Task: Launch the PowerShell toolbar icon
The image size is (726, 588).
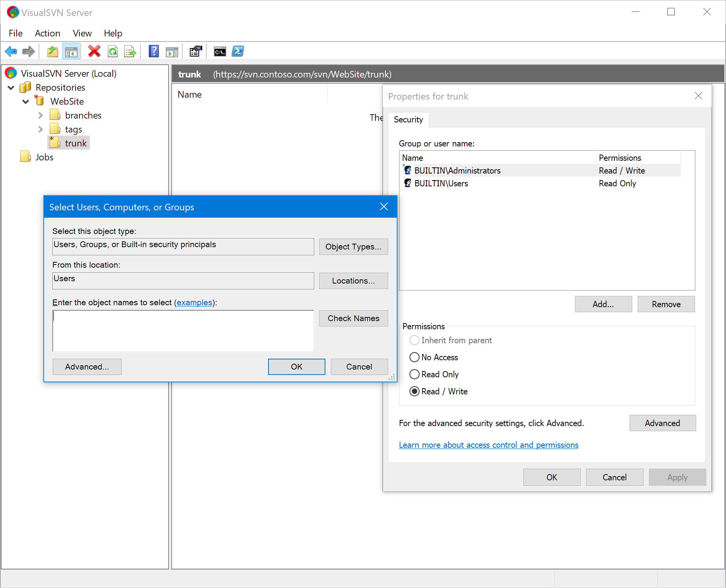Action: tap(238, 52)
